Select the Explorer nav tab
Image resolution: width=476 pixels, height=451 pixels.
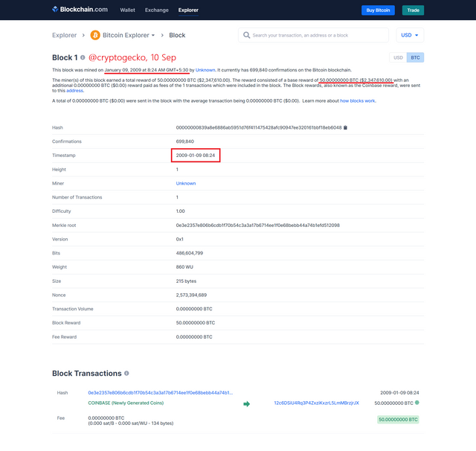[x=188, y=10]
